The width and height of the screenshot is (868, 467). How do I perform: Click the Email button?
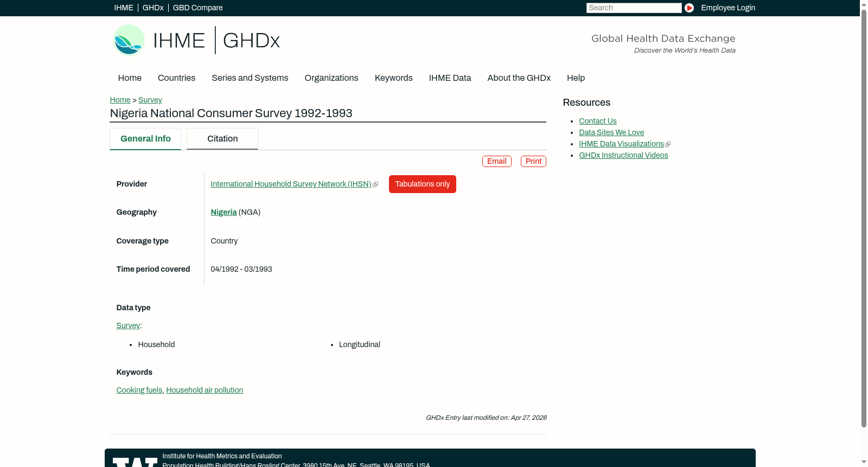tap(497, 161)
